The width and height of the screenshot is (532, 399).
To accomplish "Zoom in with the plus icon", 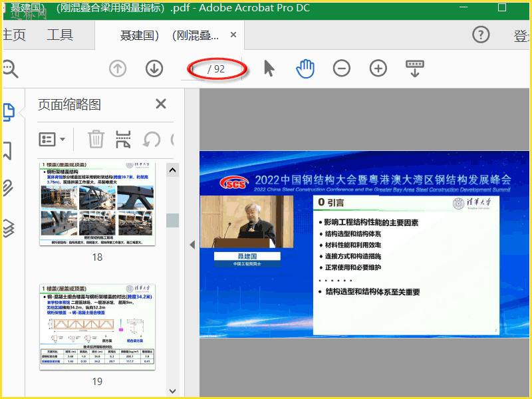I will [378, 68].
